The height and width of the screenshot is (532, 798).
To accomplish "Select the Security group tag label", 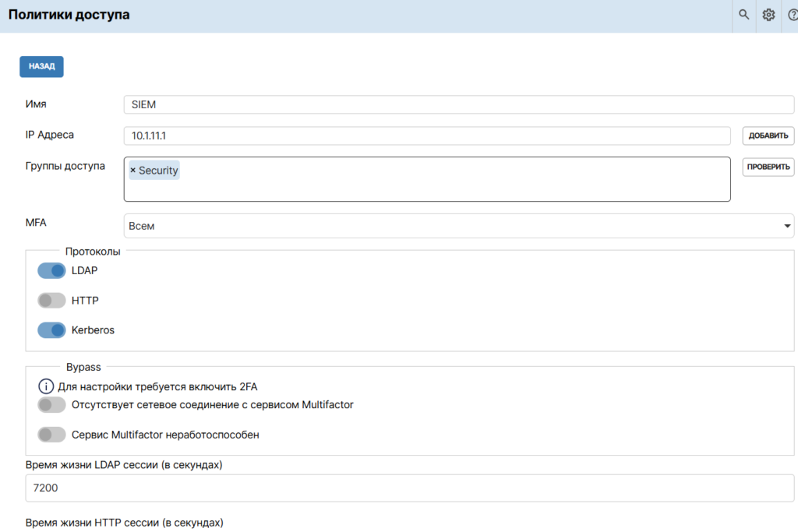I will pos(158,171).
